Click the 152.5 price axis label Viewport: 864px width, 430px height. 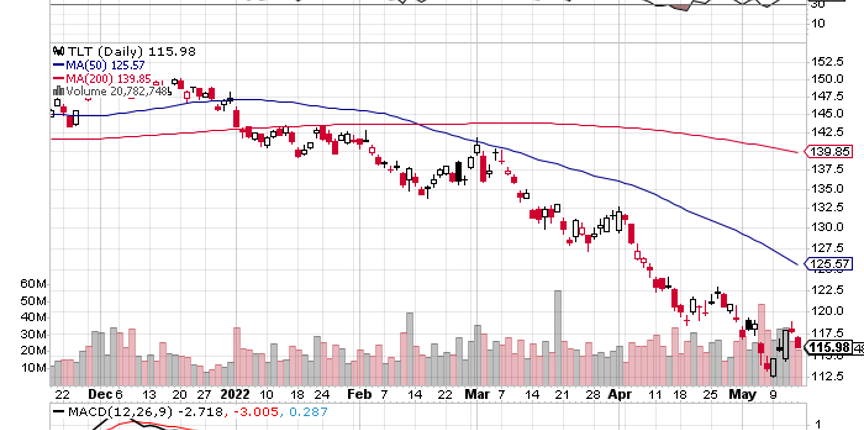827,61
